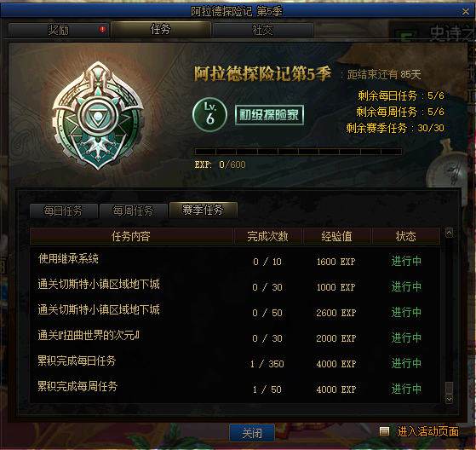476x450 pixels.
Task: Click the Lv. 6 level circle icon
Action: [x=209, y=114]
